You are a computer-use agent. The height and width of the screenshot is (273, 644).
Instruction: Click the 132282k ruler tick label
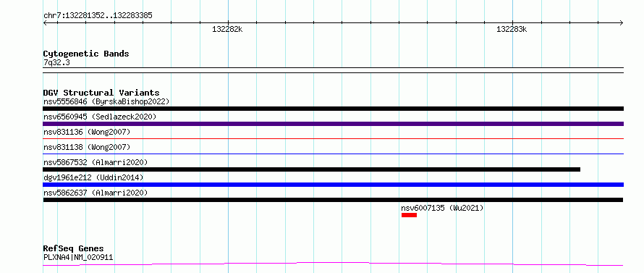pyautogui.click(x=227, y=30)
